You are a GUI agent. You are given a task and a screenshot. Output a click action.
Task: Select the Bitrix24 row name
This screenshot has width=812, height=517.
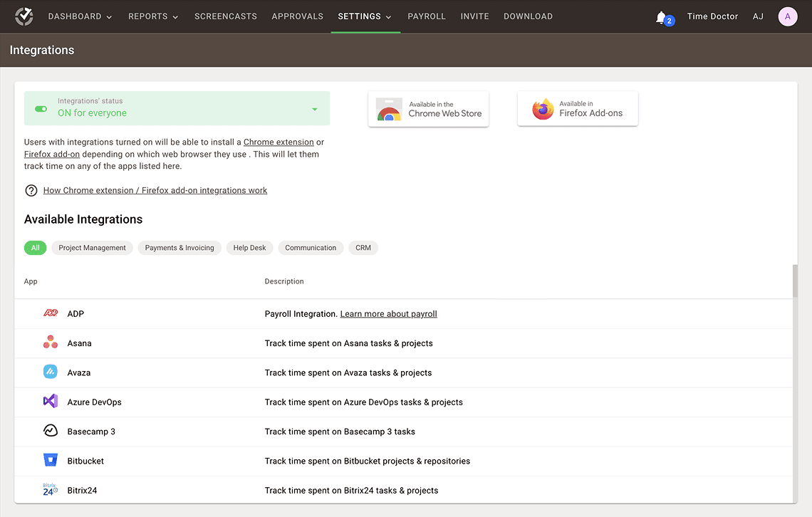(x=82, y=491)
